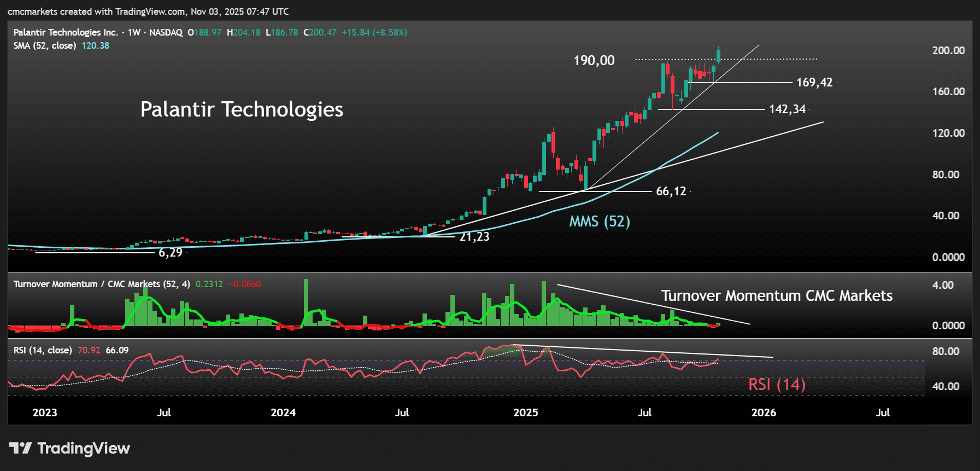Click the 6,29 price level label
The height and width of the screenshot is (471, 980).
tap(171, 253)
